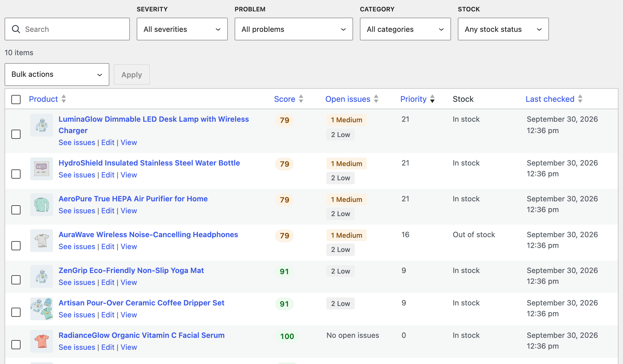The height and width of the screenshot is (364, 623).
Task: Select the AeroPure Air Purifier checkbox
Action: [x=16, y=210]
